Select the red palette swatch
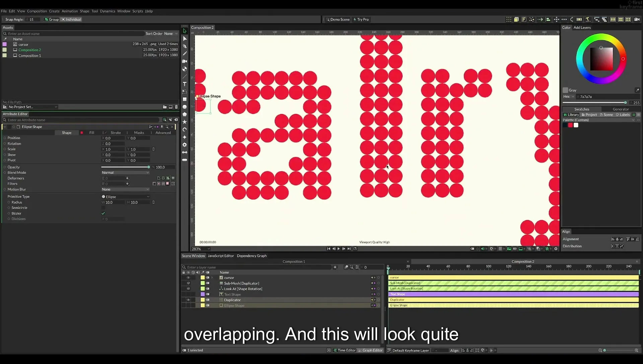The height and width of the screenshot is (364, 643). 570,125
